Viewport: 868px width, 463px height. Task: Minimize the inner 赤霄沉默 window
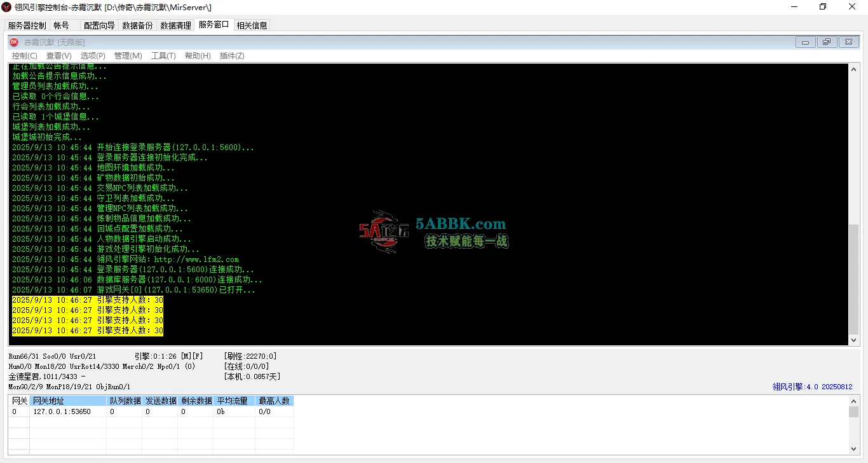point(806,42)
